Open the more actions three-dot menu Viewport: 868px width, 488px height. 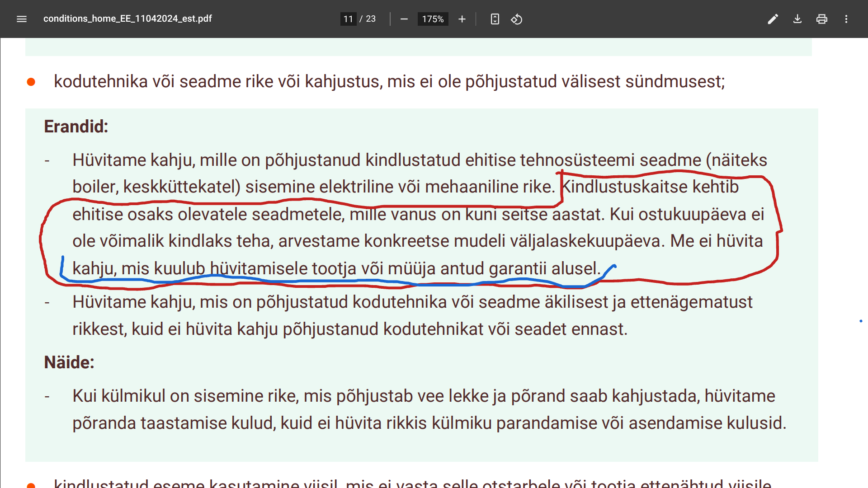tap(846, 19)
